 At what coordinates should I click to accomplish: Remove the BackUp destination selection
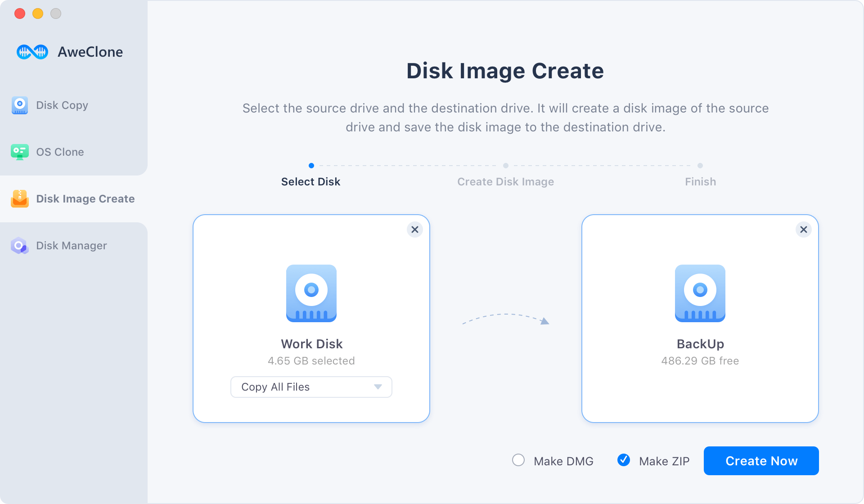point(804,229)
